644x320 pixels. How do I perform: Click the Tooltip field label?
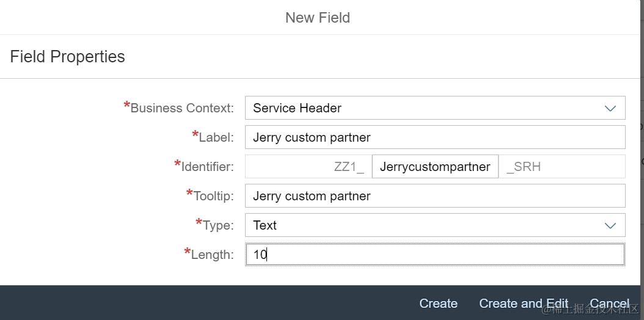(213, 196)
